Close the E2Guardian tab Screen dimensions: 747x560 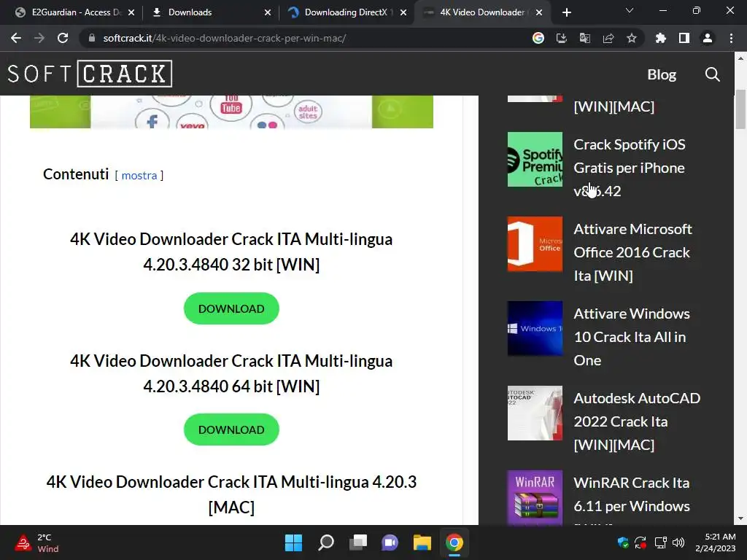pos(131,12)
